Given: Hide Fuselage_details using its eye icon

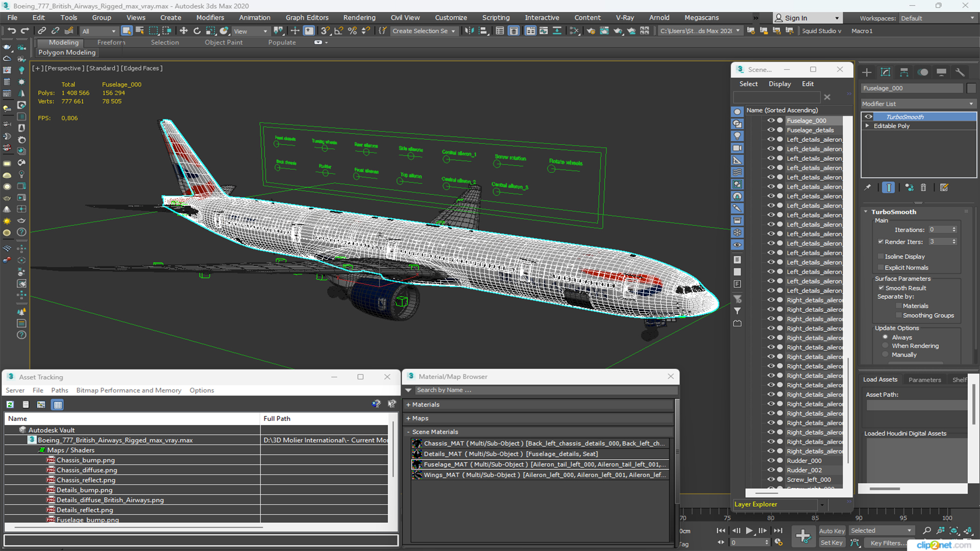Looking at the screenshot, I should pyautogui.click(x=771, y=130).
